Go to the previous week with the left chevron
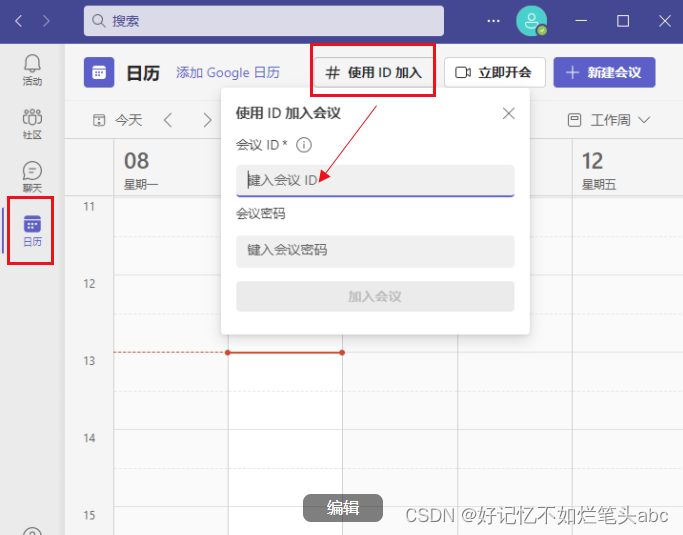Screen dimensions: 683x535 [x=168, y=120]
